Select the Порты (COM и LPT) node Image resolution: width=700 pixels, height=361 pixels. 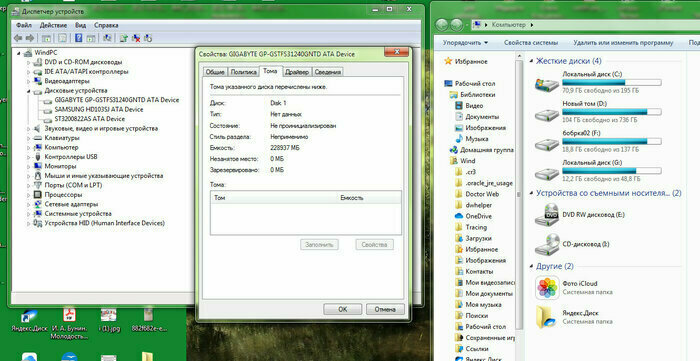(73, 185)
